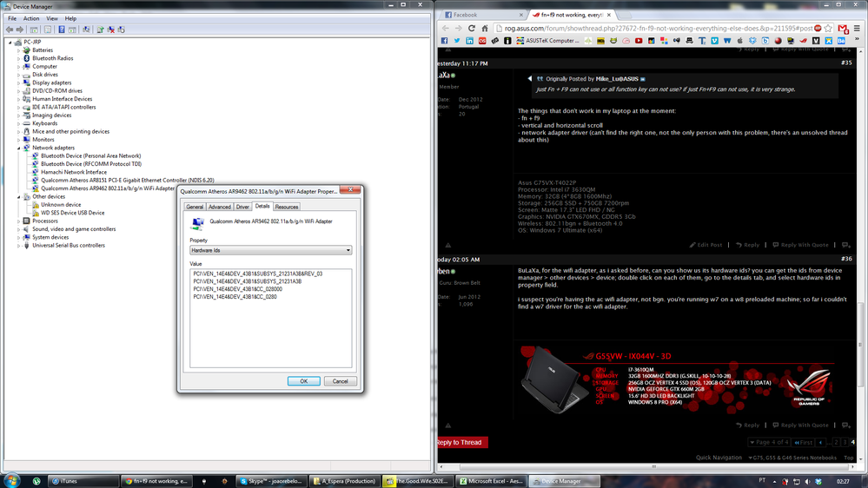Viewport: 868px width, 488px height.
Task: Open the YouTube bookmark icon
Action: [x=639, y=41]
